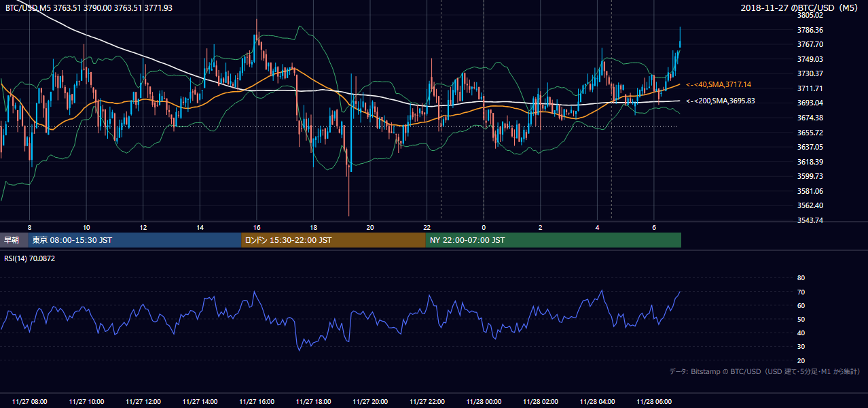This screenshot has height=408, width=868.
Task: Click the 2018-11-27 BTC/USD (M5) chart title
Action: [801, 8]
